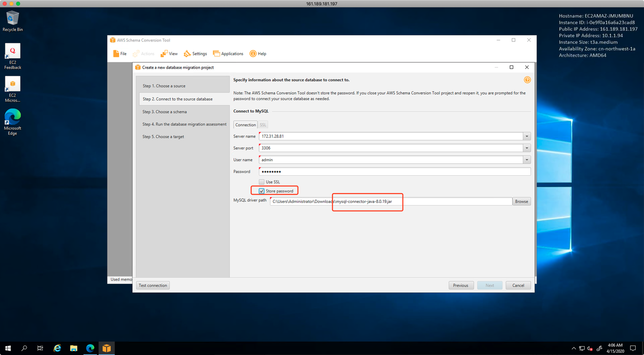The image size is (644, 355).
Task: Expand the User name dropdown
Action: (x=527, y=160)
